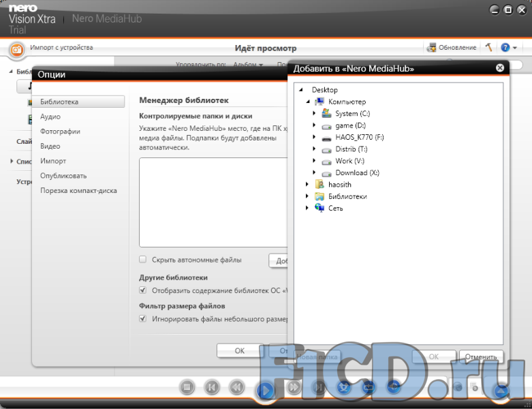
Task: Click the fast forward button
Action: 294,387
